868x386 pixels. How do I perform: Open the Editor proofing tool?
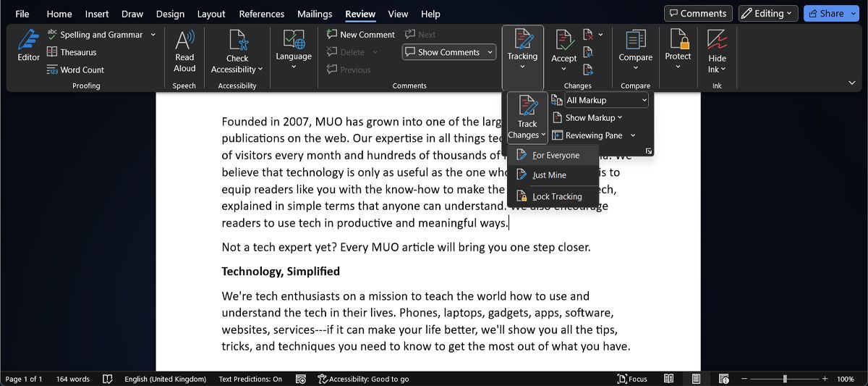point(28,45)
